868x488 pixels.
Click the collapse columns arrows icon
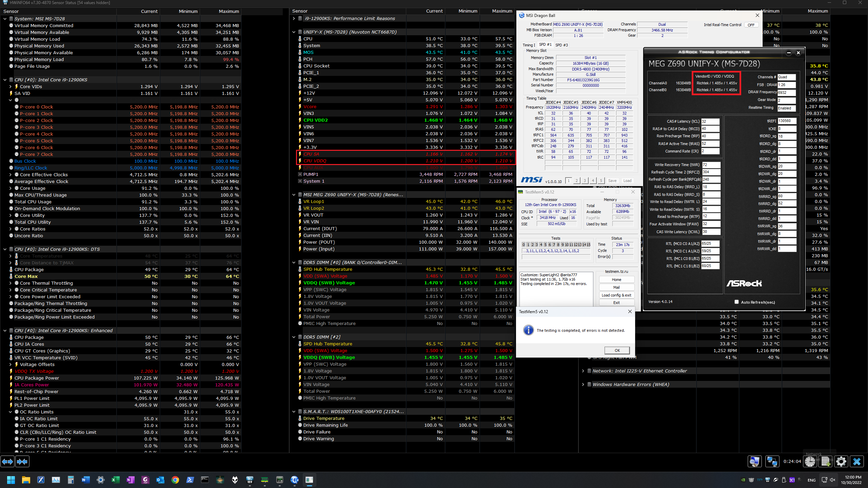point(22,461)
